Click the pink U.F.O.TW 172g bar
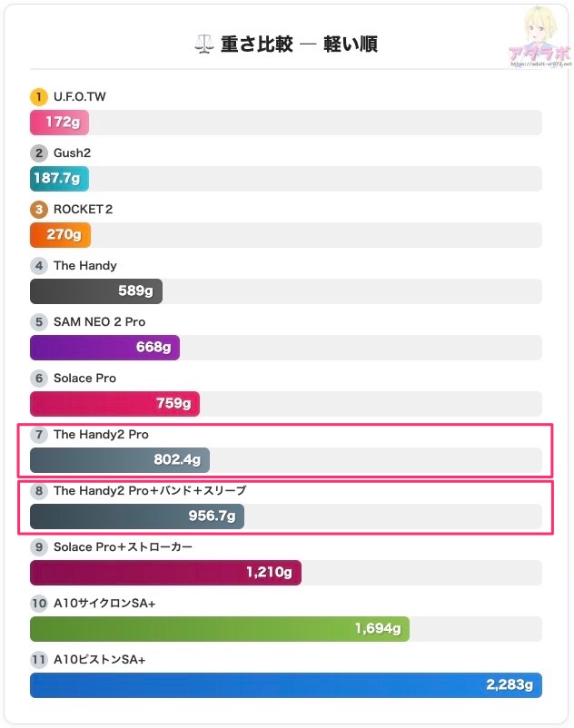Image resolution: width=574 pixels, height=728 pixels. pyautogui.click(x=59, y=123)
